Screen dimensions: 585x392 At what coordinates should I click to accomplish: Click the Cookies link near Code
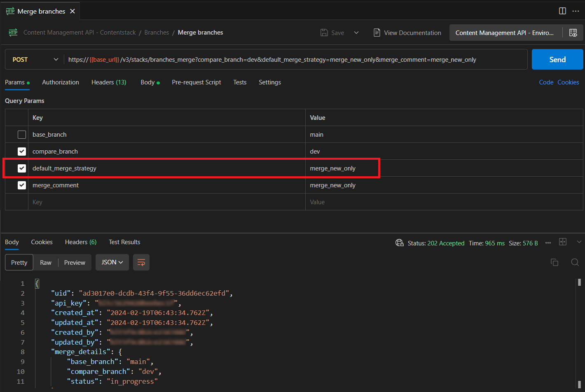coord(568,82)
